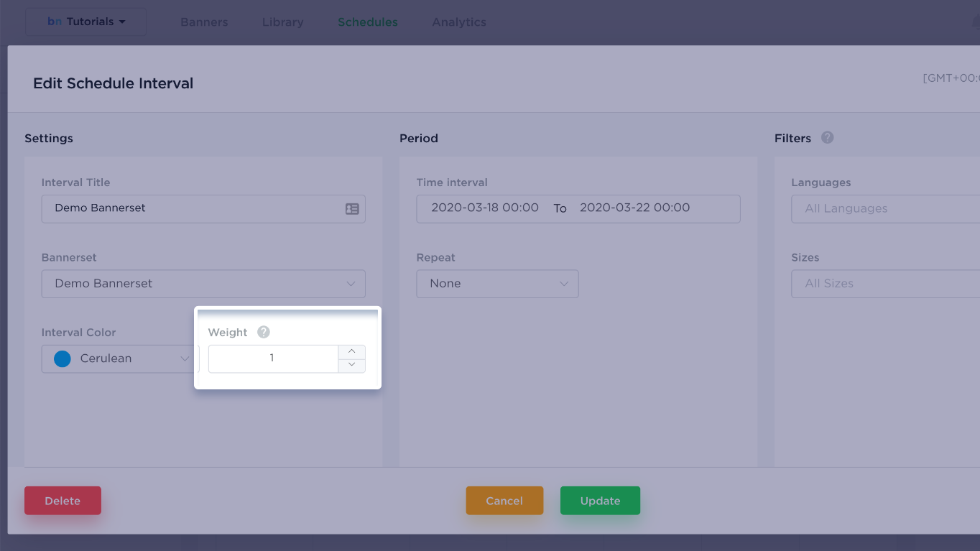Click the Weight value input field
This screenshot has height=551, width=980.
273,358
